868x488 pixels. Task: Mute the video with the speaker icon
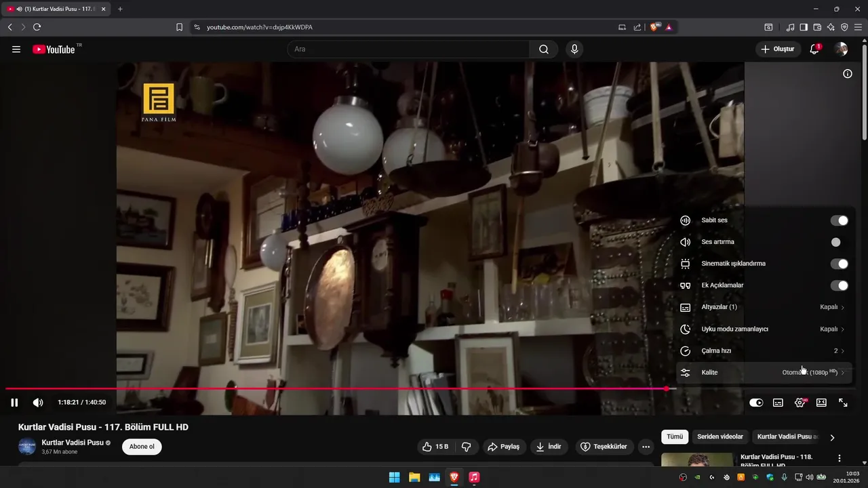click(x=38, y=403)
